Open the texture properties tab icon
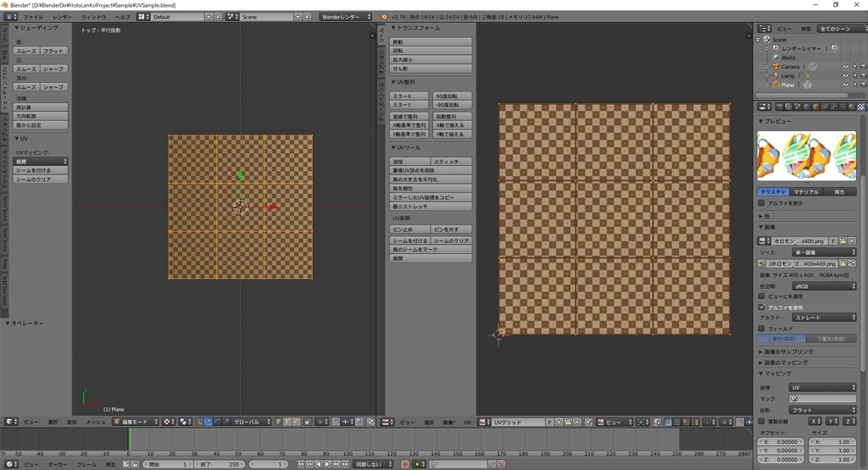The image size is (868, 470). (x=861, y=107)
